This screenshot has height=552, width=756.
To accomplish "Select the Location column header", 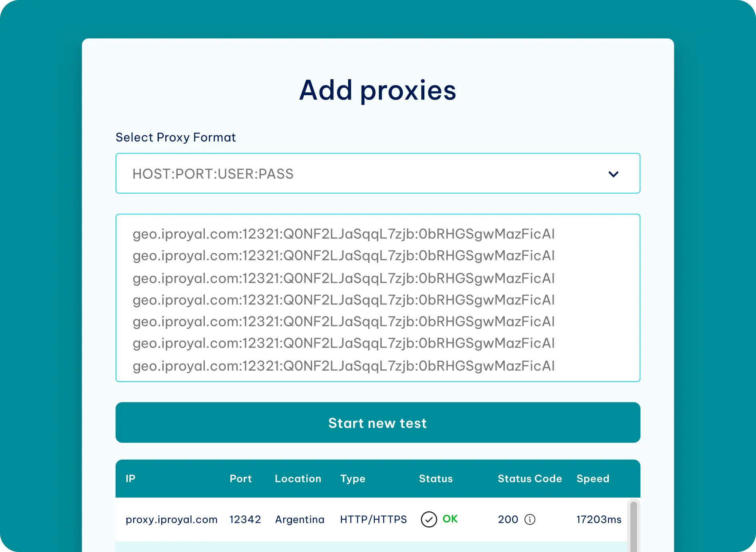I will tap(298, 478).
